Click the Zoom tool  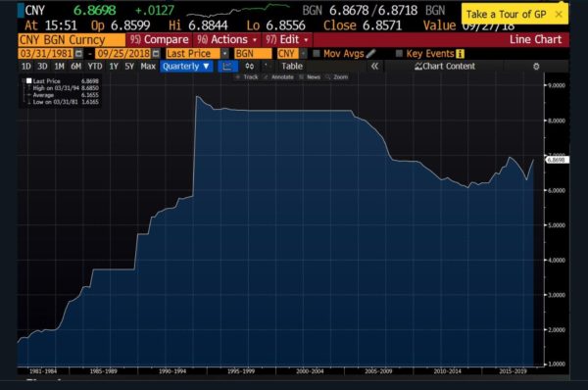(x=337, y=76)
